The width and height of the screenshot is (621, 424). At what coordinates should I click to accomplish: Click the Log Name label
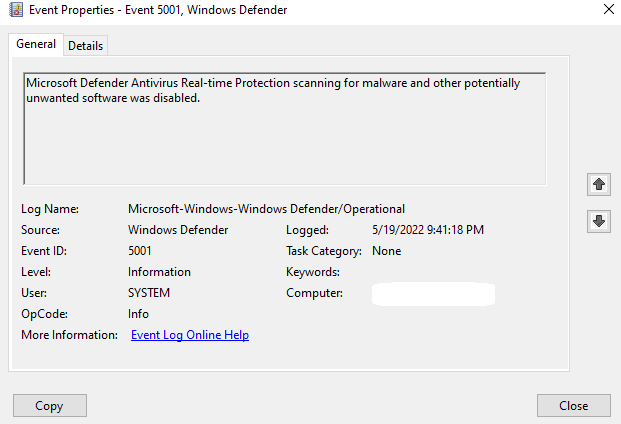point(50,209)
